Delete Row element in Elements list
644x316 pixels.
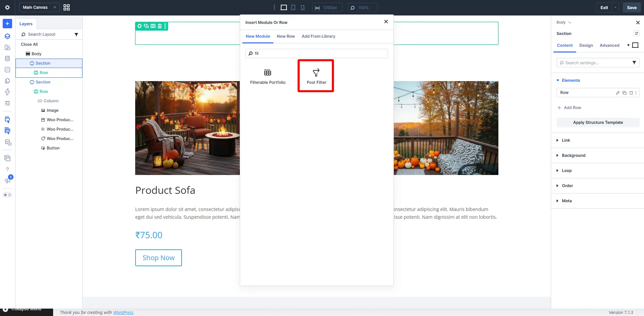click(x=631, y=93)
